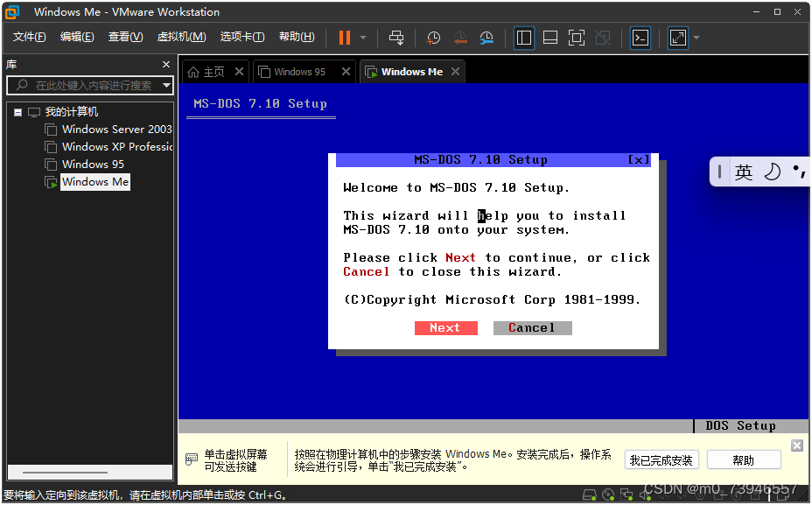
Task: Open the snapshot manager wrench-clock icon
Action: (x=486, y=38)
